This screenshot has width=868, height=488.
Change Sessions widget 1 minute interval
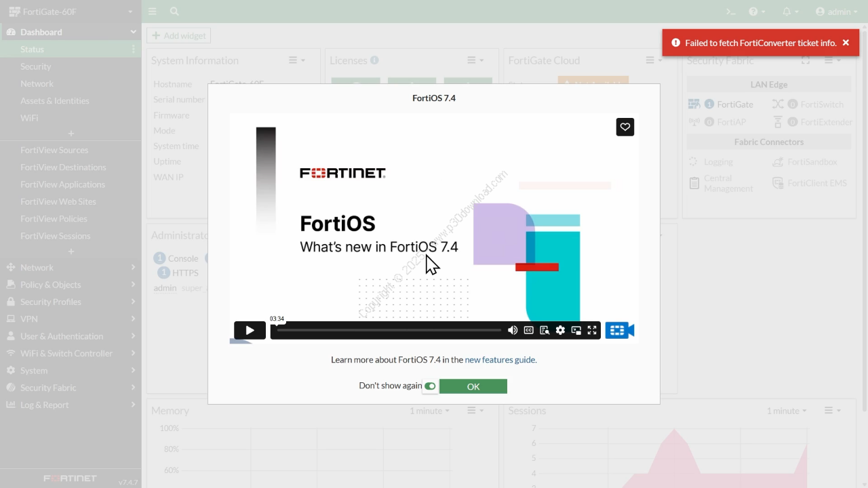787,411
